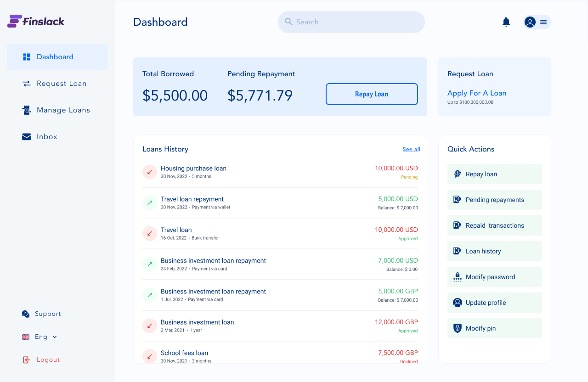Click in the Search input field
This screenshot has height=382, width=588.
point(351,22)
